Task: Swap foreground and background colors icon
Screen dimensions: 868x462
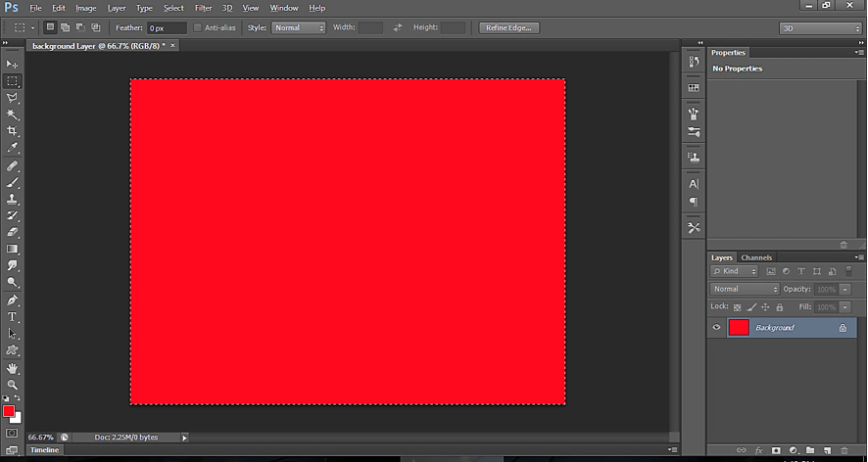Action: (18, 397)
